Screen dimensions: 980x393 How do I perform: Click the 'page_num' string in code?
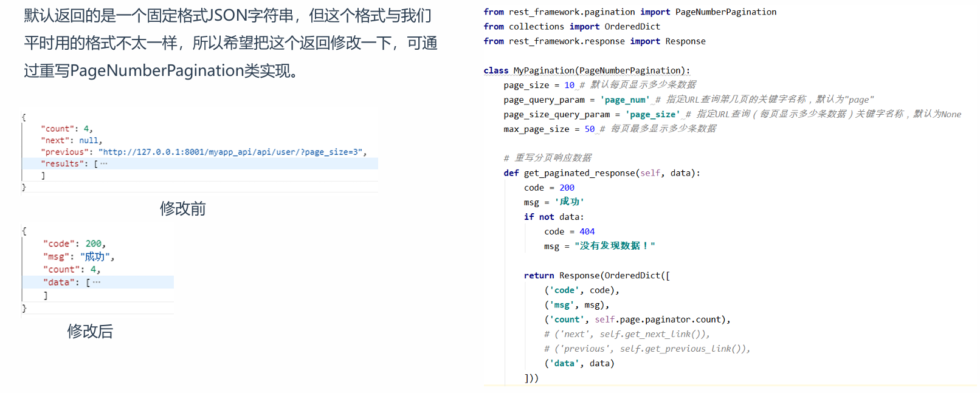(624, 100)
